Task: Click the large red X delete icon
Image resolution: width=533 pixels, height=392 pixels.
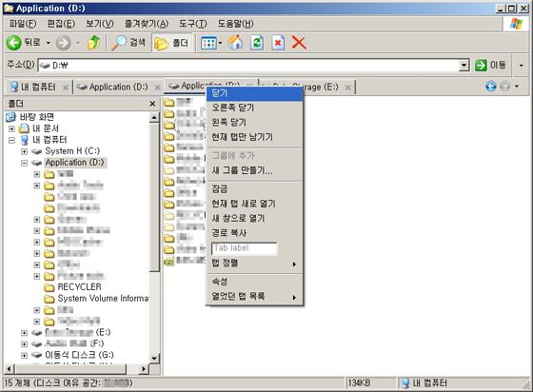Action: [x=299, y=43]
